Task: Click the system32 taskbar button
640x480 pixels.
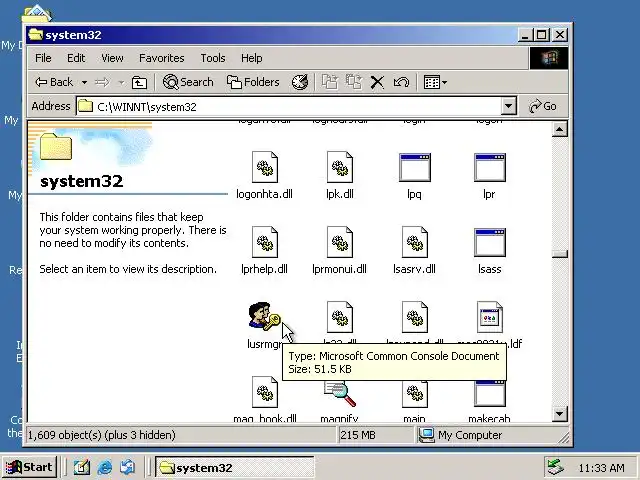Action: (x=234, y=467)
